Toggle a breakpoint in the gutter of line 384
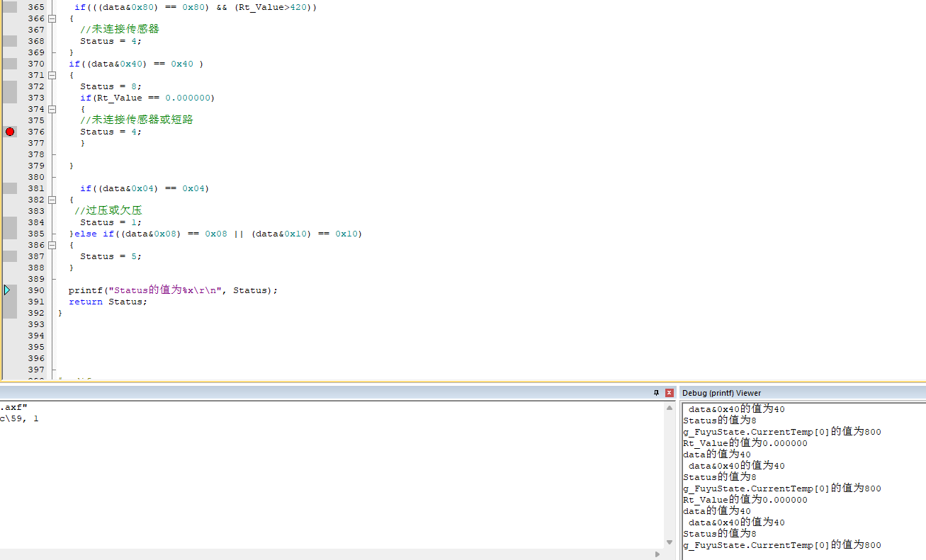The height and width of the screenshot is (560, 926). (x=10, y=222)
